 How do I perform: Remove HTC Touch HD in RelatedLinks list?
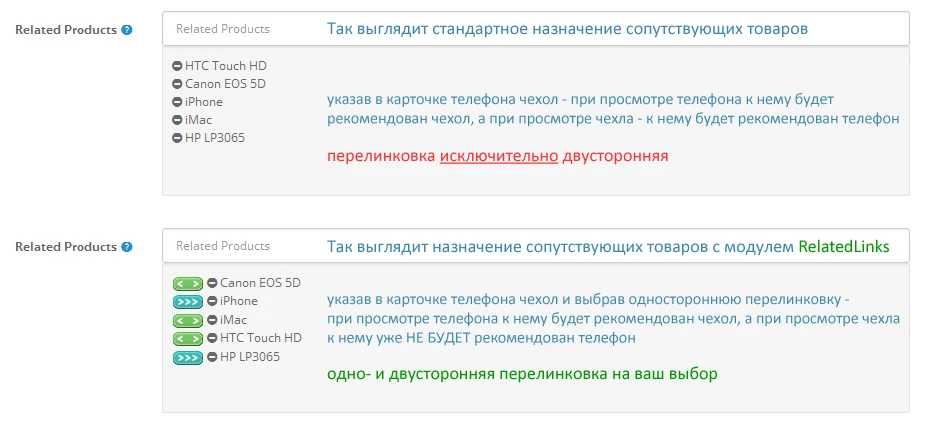[212, 339]
